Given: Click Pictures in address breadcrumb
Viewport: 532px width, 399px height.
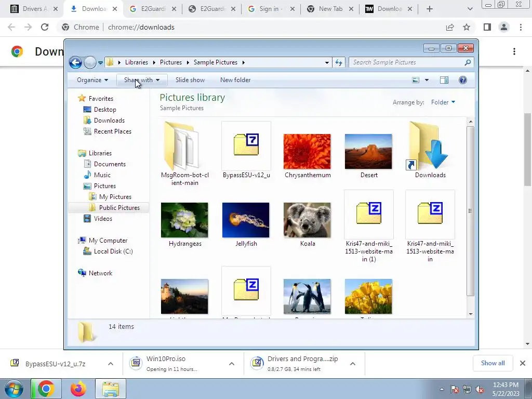Looking at the screenshot, I should click(x=170, y=62).
